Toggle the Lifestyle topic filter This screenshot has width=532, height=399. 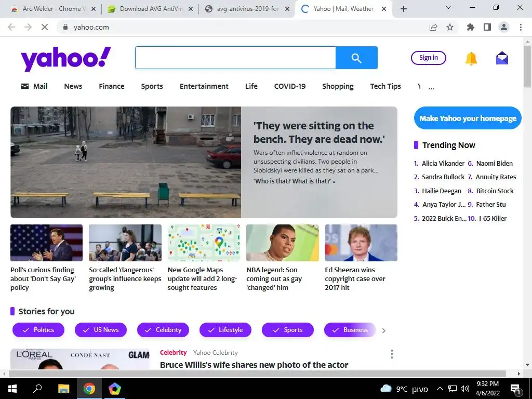coord(225,330)
